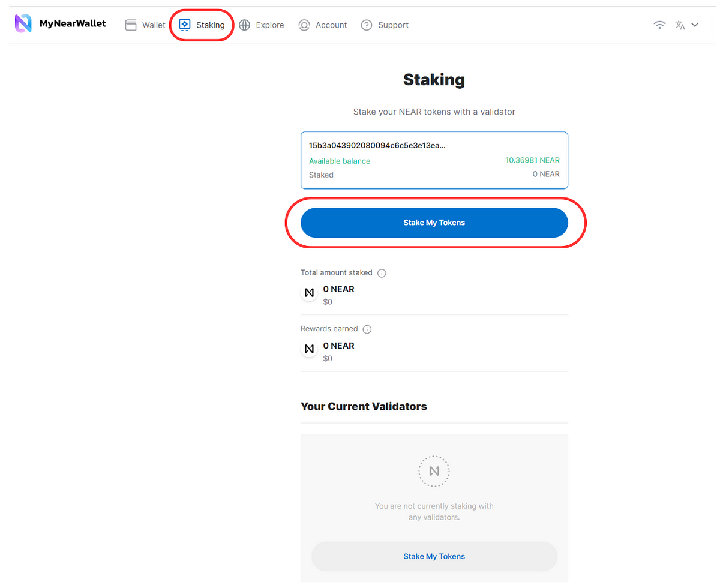This screenshot has width=720, height=588.
Task: Open the Support menu item
Action: pos(393,25)
